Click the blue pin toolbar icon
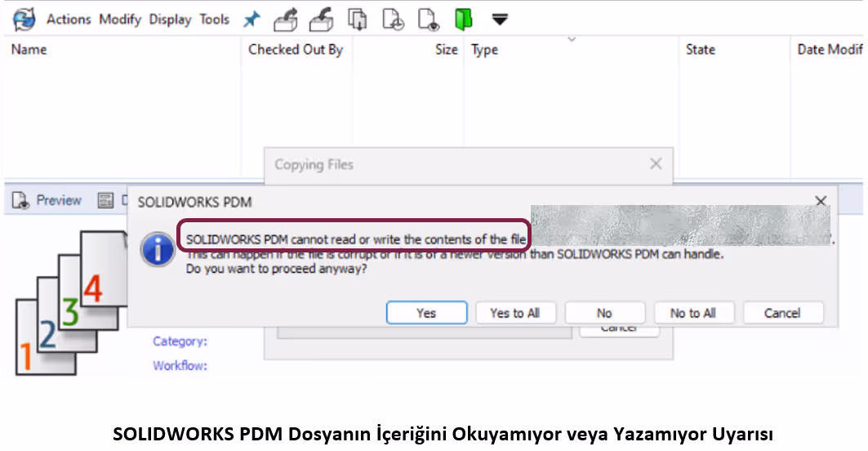868x451 pixels. click(251, 20)
